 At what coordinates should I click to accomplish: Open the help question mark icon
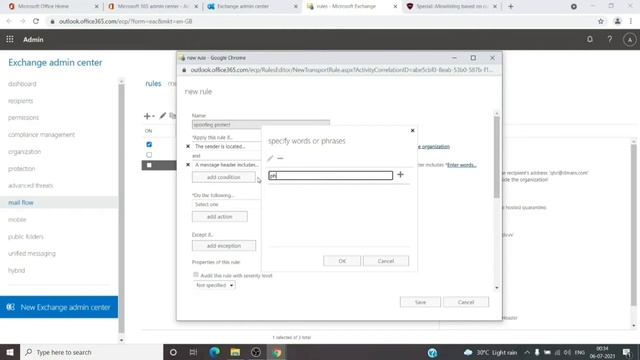pos(609,39)
